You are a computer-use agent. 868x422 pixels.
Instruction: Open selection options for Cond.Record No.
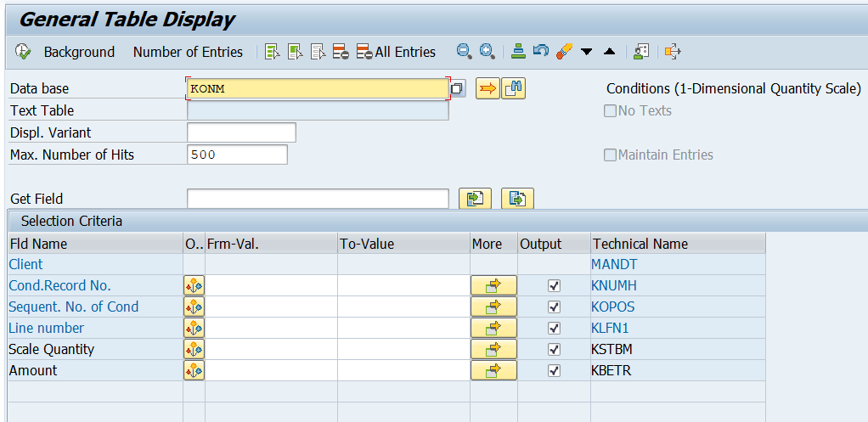tap(194, 286)
